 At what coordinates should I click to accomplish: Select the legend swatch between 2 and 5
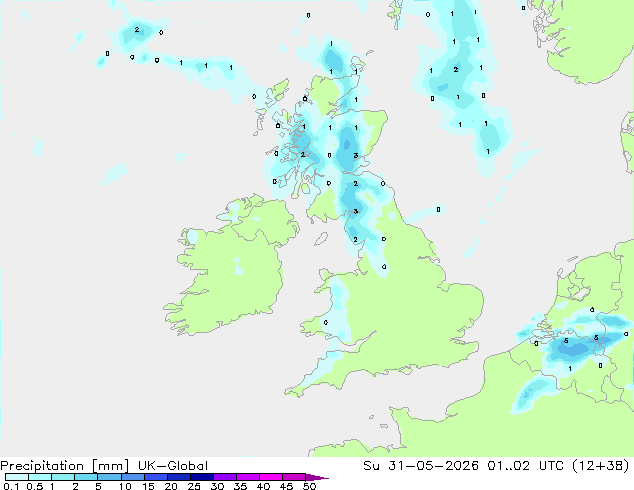[x=86, y=477]
